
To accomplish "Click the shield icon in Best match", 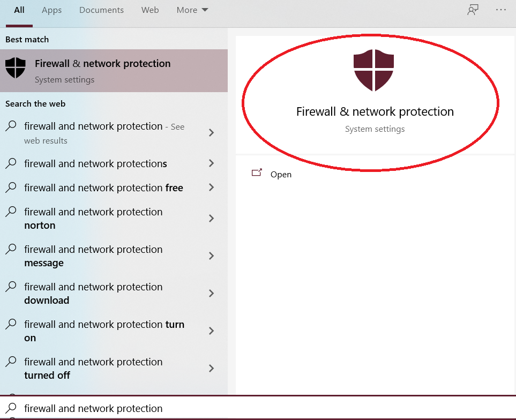I will pos(16,69).
